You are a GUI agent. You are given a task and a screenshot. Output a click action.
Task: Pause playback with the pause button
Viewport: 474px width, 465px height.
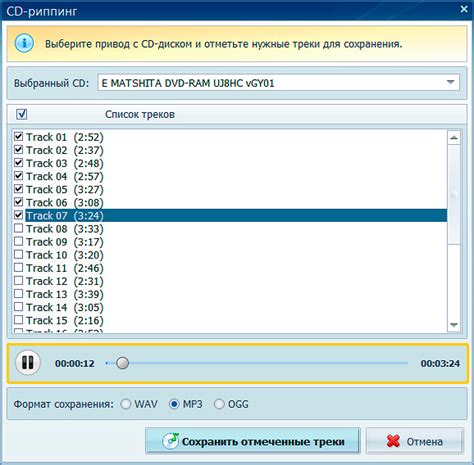pos(28,363)
